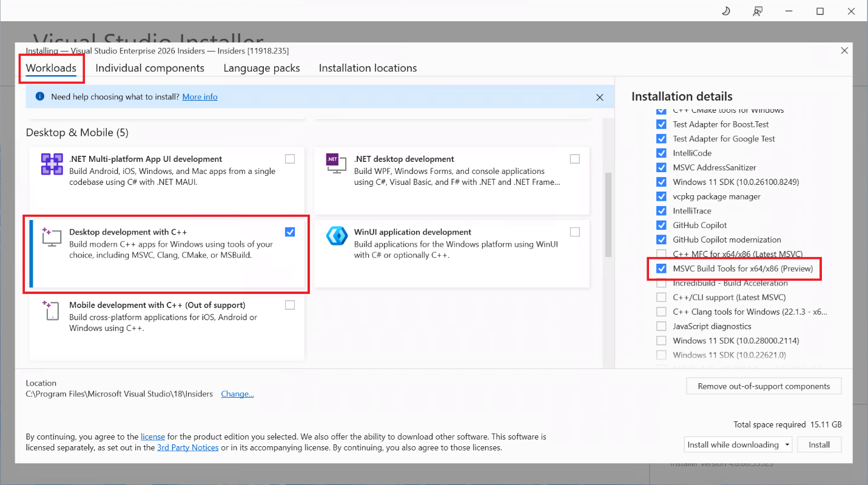Click the Install button
The height and width of the screenshot is (485, 868).
click(x=819, y=444)
